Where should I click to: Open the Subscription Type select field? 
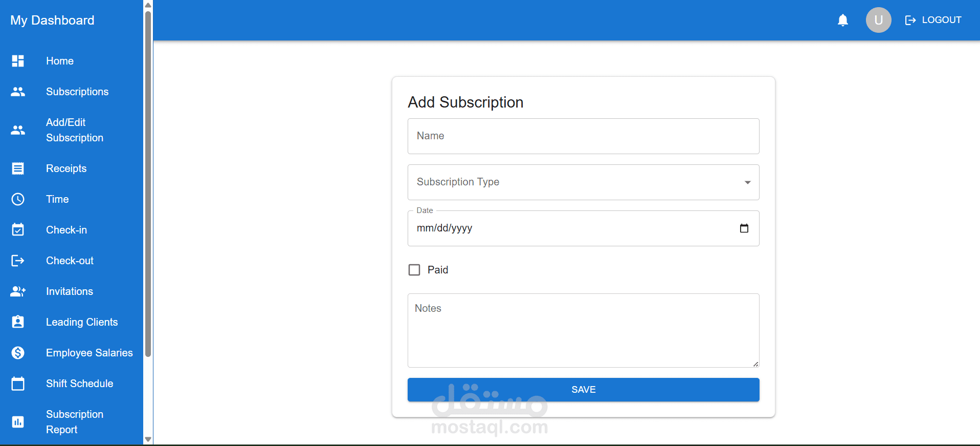[x=584, y=182]
